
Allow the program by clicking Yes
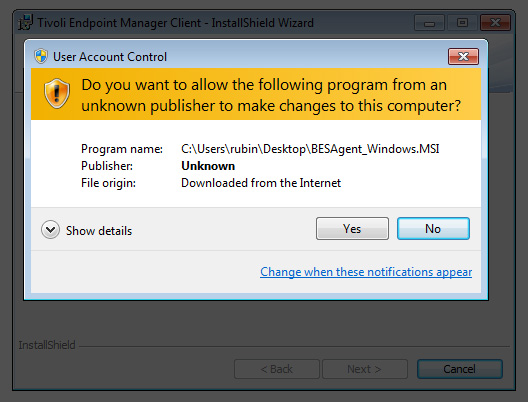pyautogui.click(x=352, y=229)
